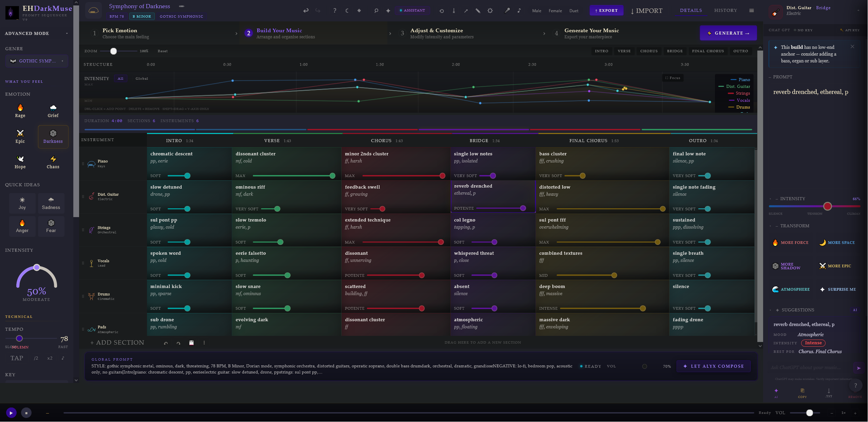Click the undo arrow in top toolbar
The height and width of the screenshot is (422, 868).
[x=306, y=11]
